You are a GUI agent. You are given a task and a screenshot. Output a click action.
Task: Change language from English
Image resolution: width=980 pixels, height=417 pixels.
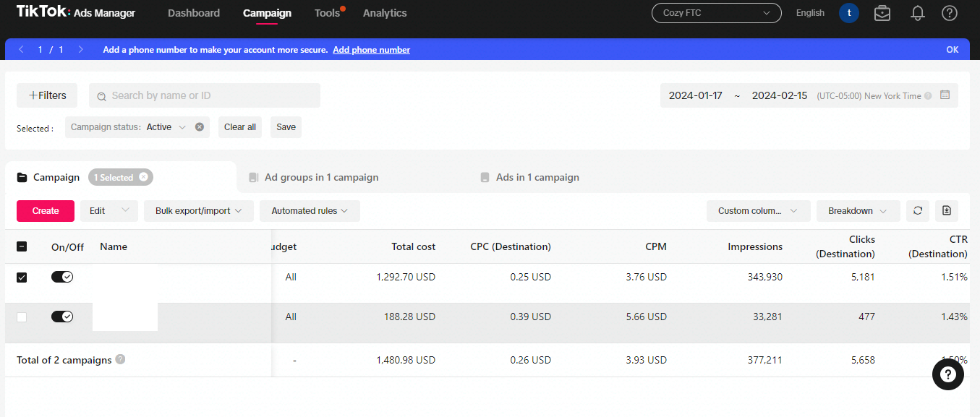[810, 13]
